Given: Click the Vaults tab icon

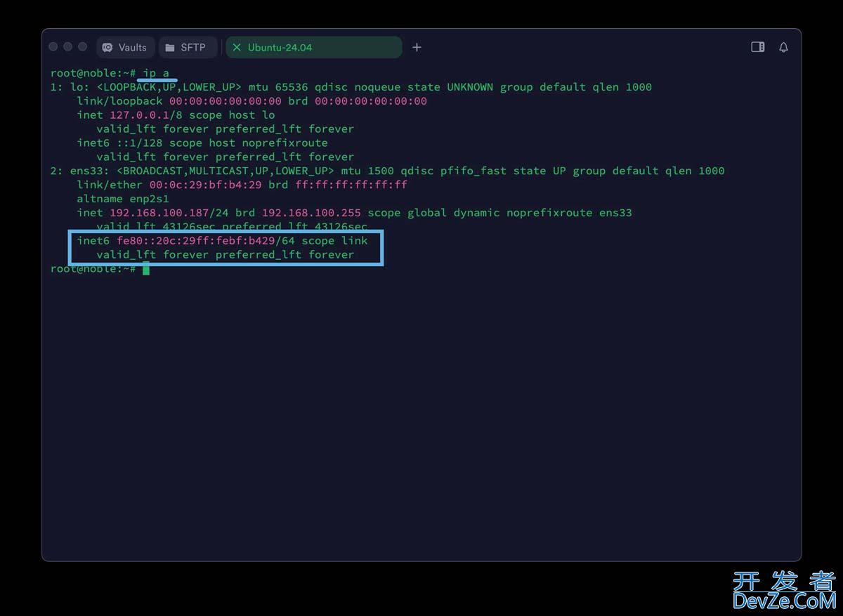Looking at the screenshot, I should point(107,47).
